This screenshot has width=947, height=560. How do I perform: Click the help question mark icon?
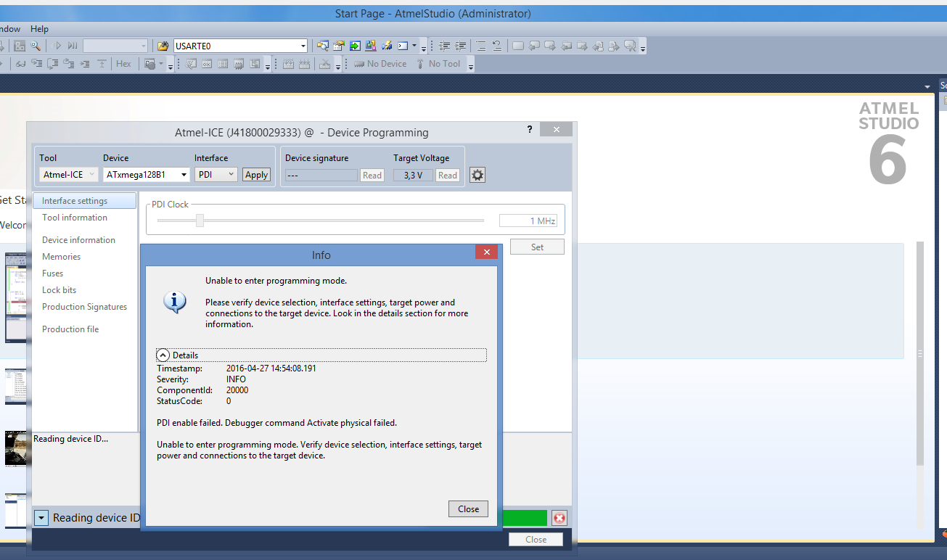[x=530, y=129]
